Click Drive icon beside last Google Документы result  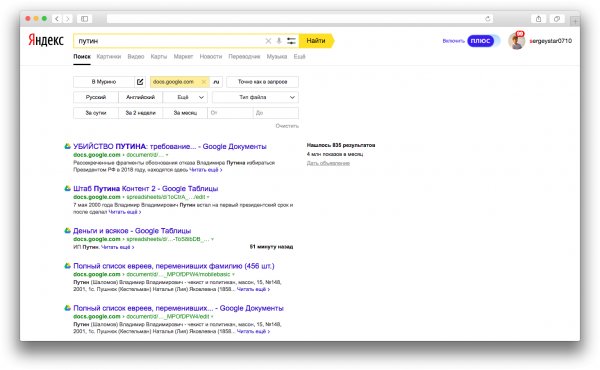coord(67,308)
